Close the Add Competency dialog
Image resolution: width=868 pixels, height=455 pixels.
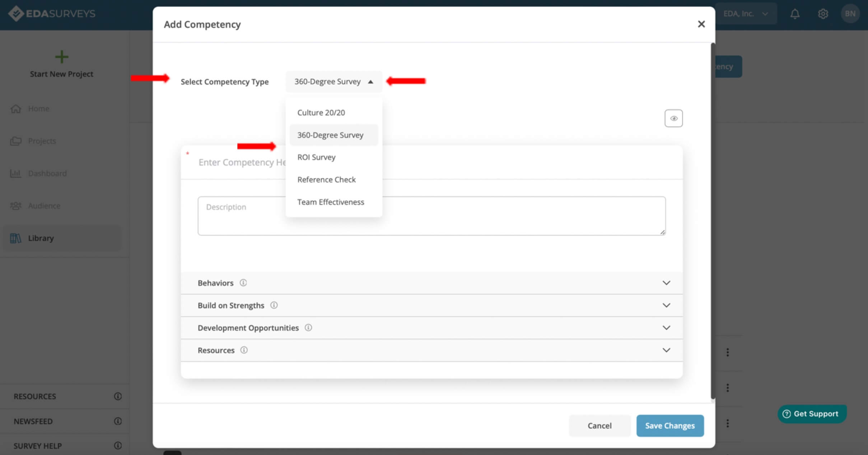701,24
